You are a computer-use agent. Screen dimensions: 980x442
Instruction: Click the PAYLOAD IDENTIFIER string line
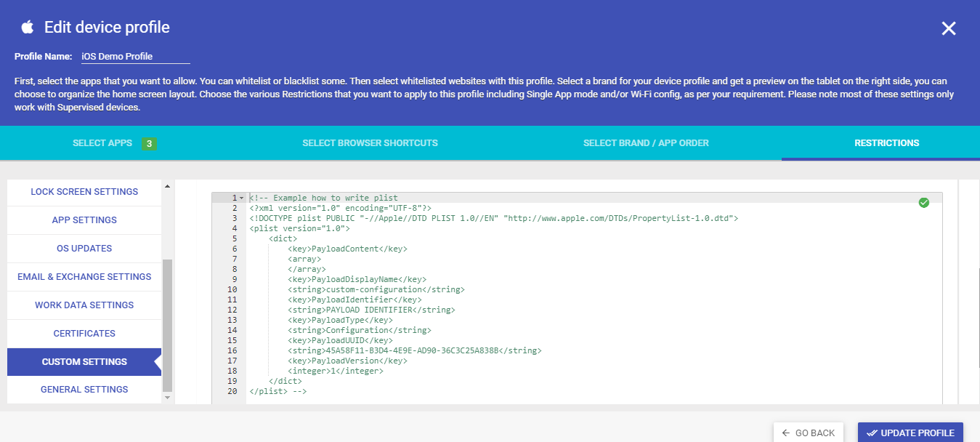click(x=371, y=310)
